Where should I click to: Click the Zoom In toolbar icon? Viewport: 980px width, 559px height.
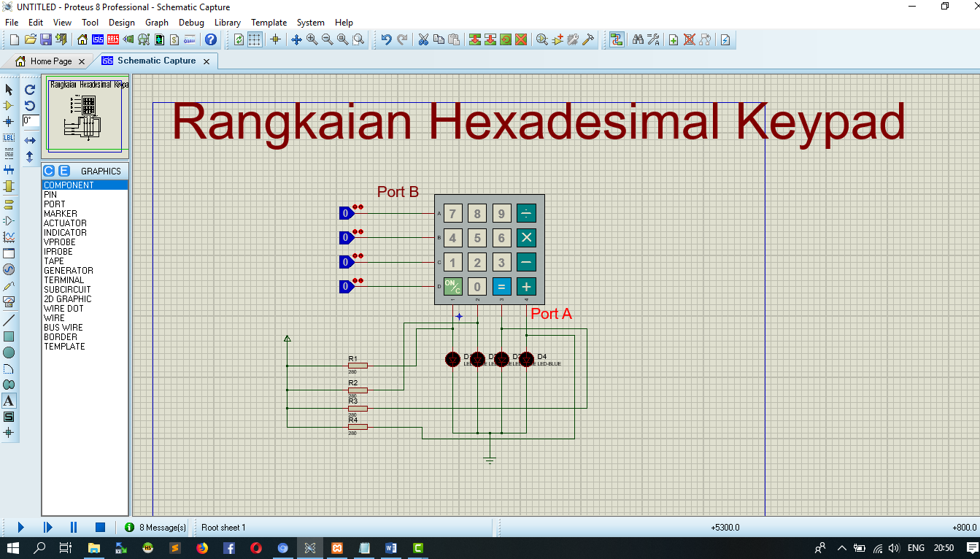point(312,39)
